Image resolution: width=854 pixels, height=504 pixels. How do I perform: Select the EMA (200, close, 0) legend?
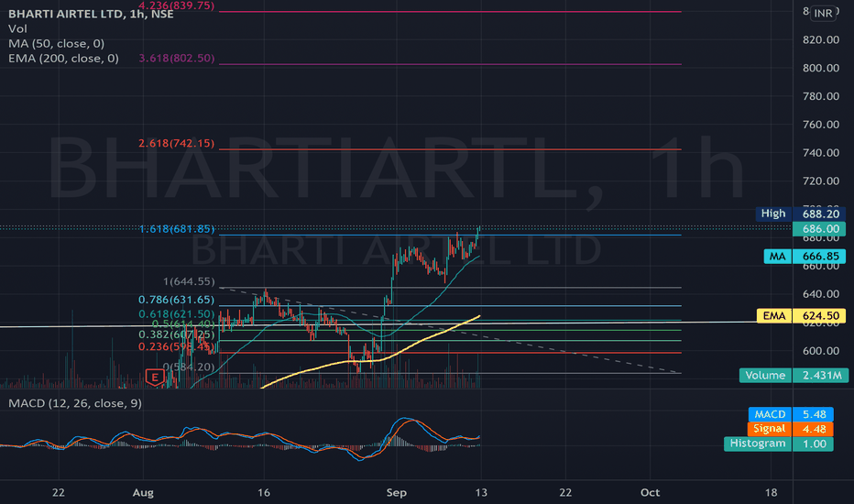click(63, 59)
